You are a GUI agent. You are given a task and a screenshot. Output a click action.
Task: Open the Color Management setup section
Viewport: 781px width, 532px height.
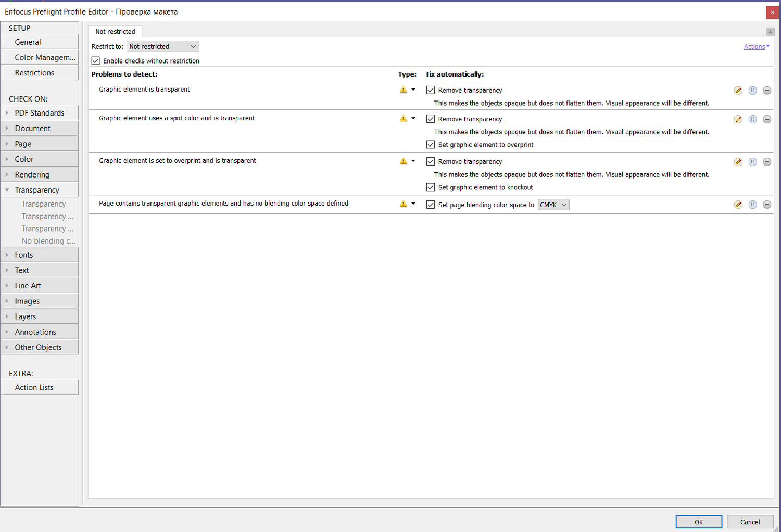point(40,57)
